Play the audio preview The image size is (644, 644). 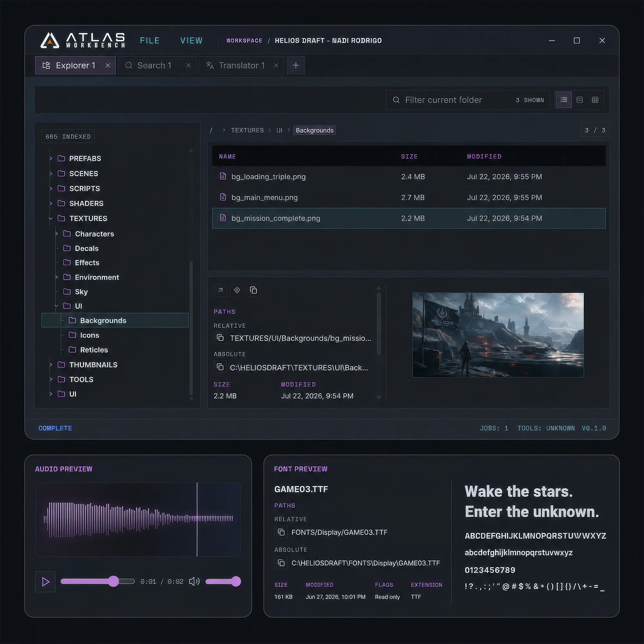pos(45,582)
